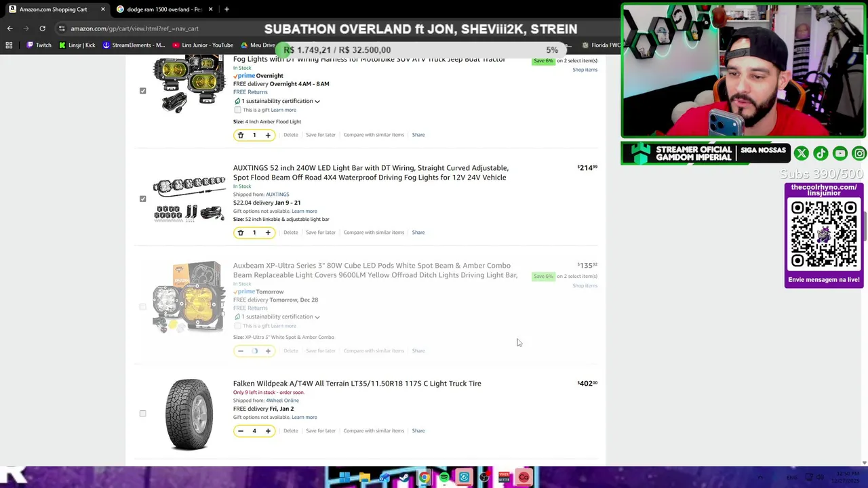The height and width of the screenshot is (488, 868).
Task: Increase quantity of Auxbeam XP-Ultra pods
Action: pyautogui.click(x=268, y=351)
